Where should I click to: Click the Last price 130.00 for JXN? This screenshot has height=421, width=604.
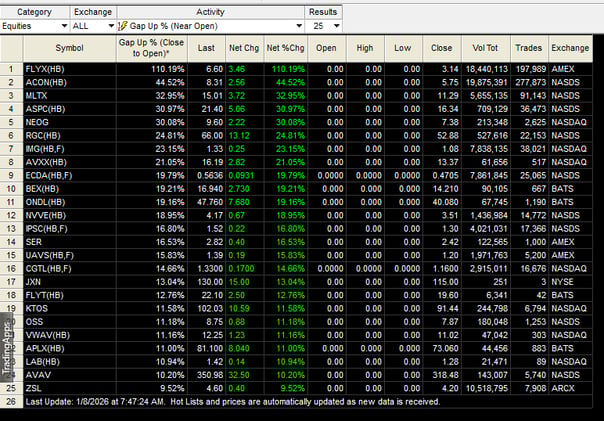point(210,282)
